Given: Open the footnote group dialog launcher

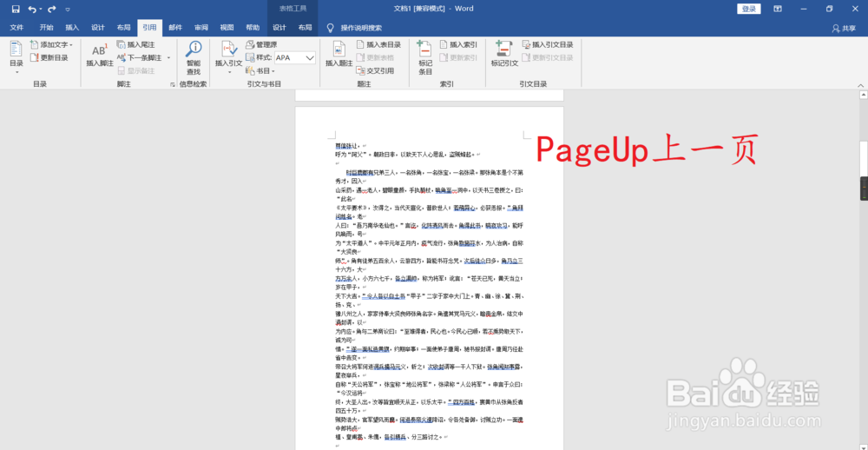Looking at the screenshot, I should 172,84.
